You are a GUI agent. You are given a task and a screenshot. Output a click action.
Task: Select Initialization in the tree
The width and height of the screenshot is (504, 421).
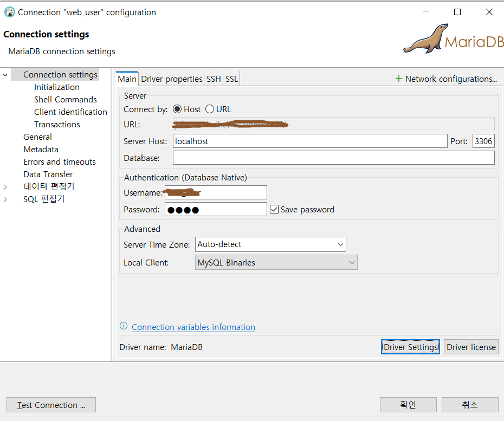pos(57,87)
